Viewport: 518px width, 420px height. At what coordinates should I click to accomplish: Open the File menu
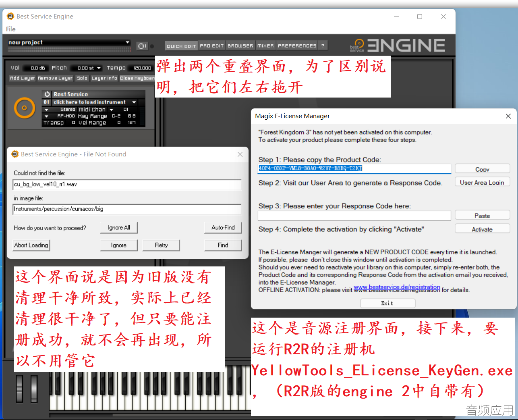(11, 29)
